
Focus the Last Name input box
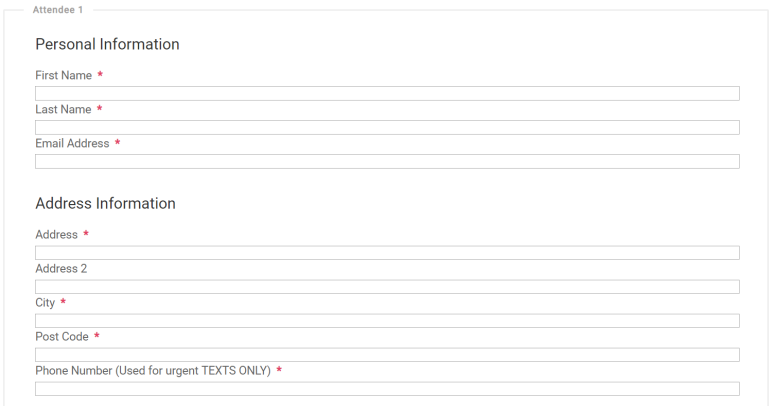(387, 127)
